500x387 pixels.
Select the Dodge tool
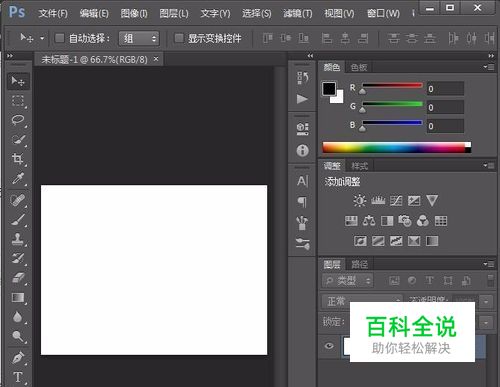18,336
